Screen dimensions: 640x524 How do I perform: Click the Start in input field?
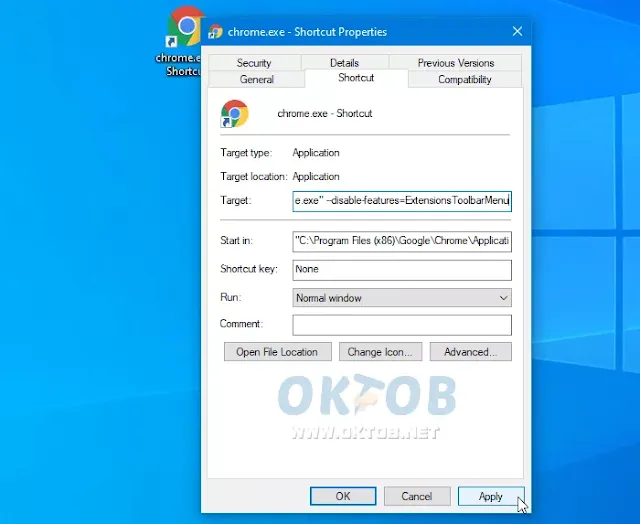(x=402, y=241)
